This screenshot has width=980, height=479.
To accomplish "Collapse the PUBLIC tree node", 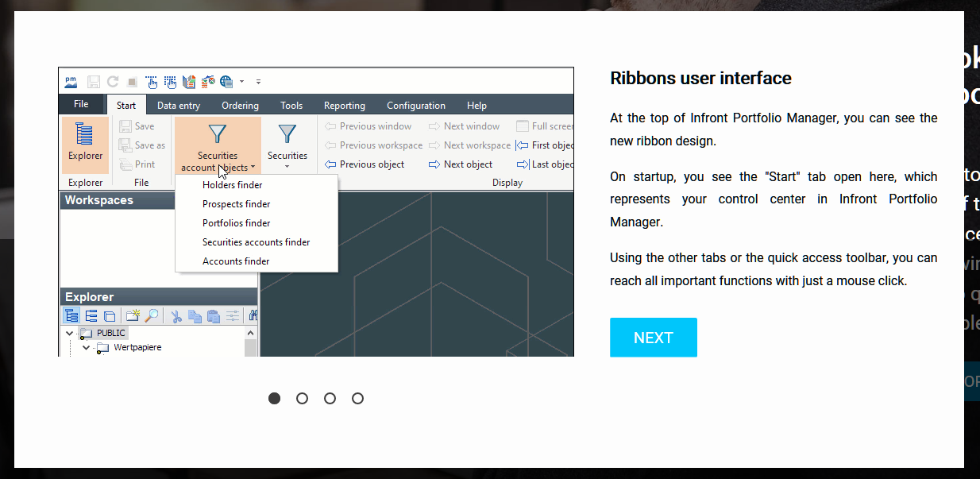I will (69, 334).
